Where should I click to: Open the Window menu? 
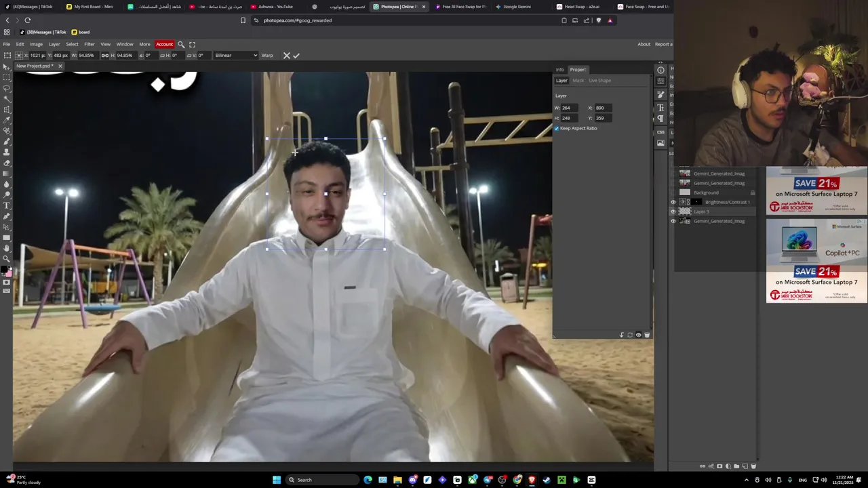[x=125, y=44]
